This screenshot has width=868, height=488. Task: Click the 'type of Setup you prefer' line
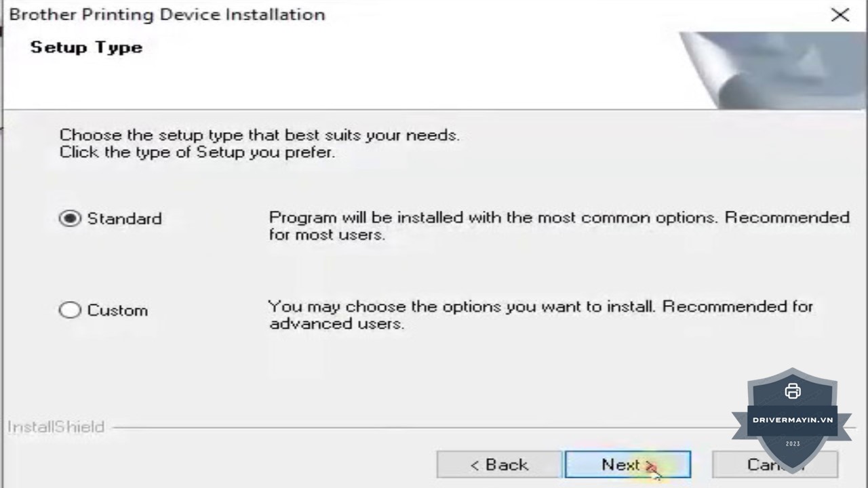tap(197, 152)
